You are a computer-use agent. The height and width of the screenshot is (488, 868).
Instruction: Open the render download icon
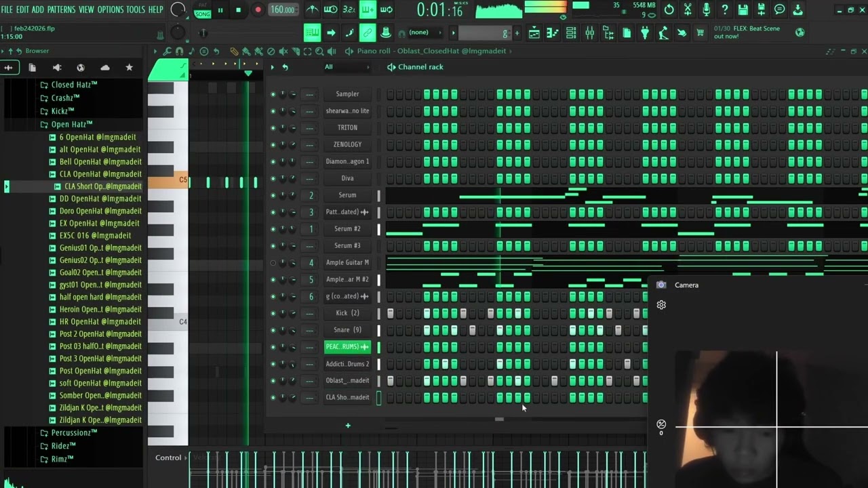click(797, 9)
